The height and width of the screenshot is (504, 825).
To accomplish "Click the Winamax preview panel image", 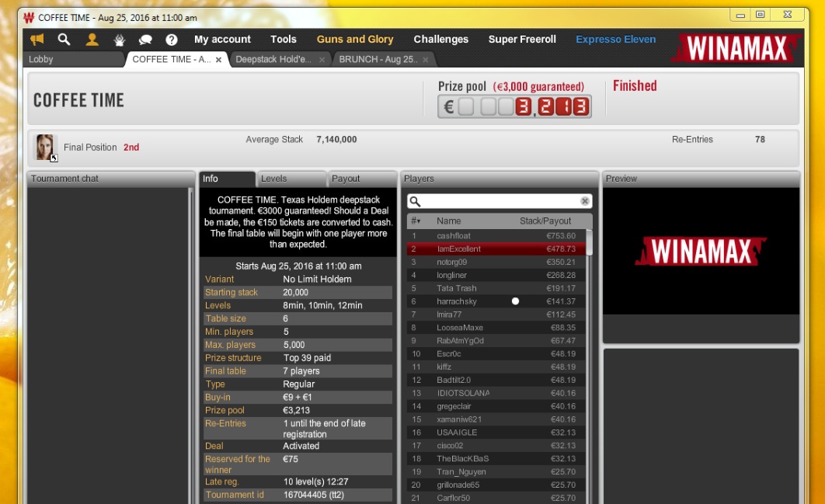I will (701, 251).
